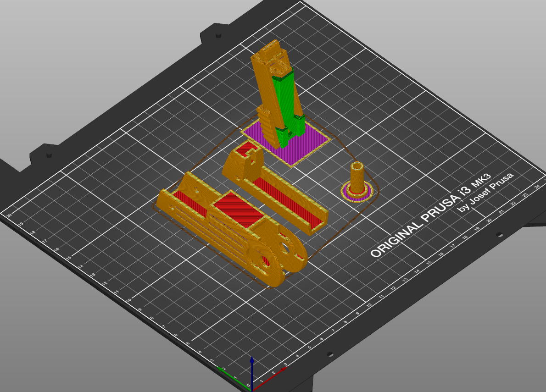Click the red rectangular infill on front bracket

(238, 210)
